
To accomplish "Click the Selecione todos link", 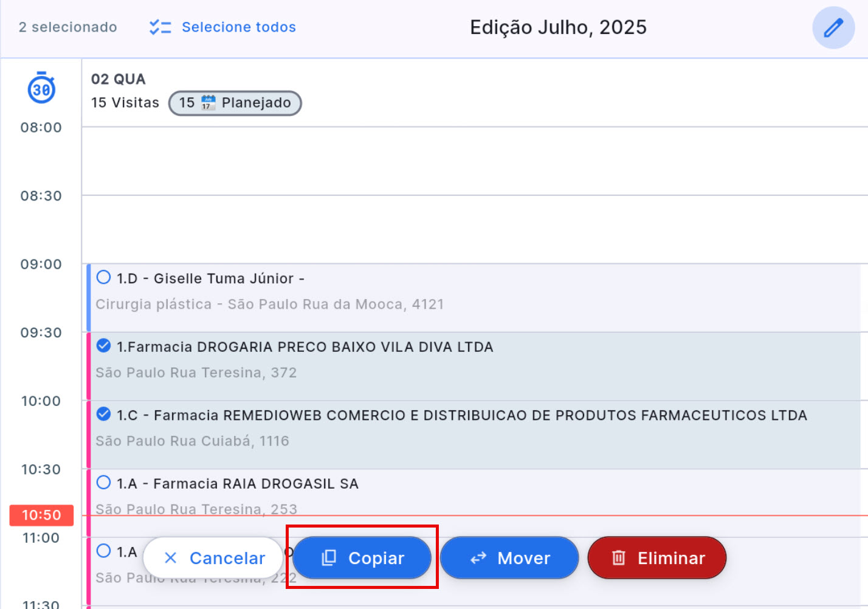I will [x=238, y=27].
